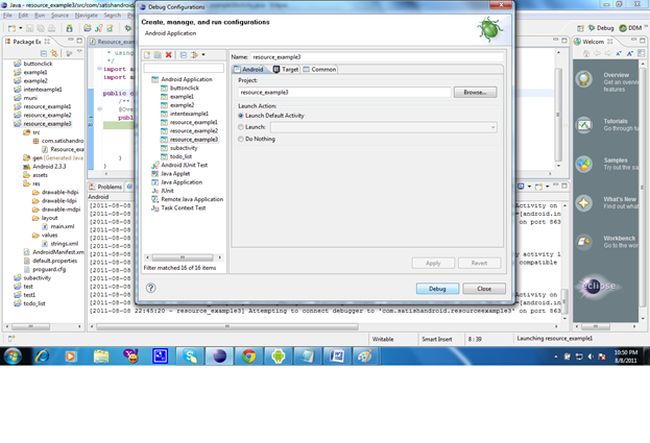
Task: Select subactivity in configurations tree
Action: point(184,148)
